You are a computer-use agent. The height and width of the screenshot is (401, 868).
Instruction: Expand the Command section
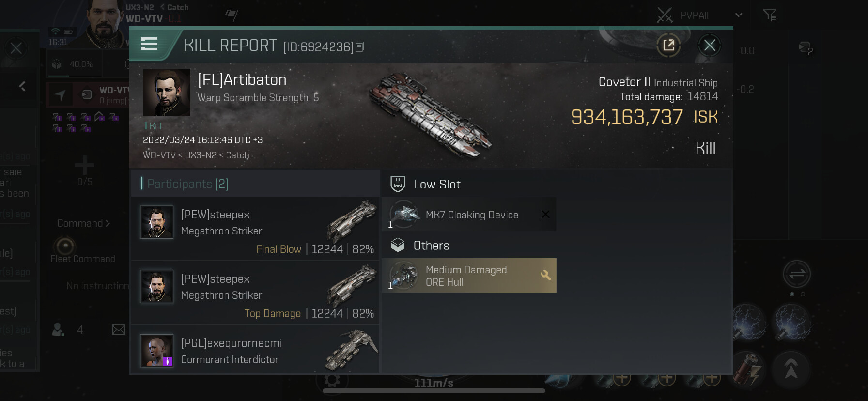tap(83, 223)
